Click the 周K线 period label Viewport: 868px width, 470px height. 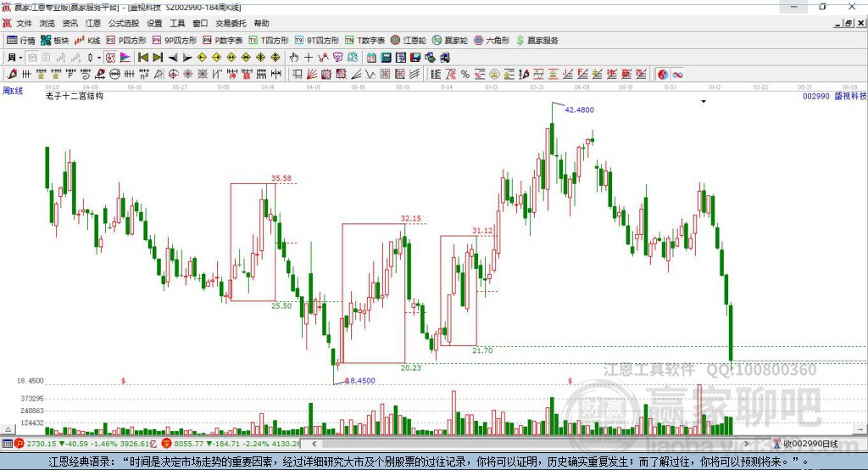pos(13,91)
